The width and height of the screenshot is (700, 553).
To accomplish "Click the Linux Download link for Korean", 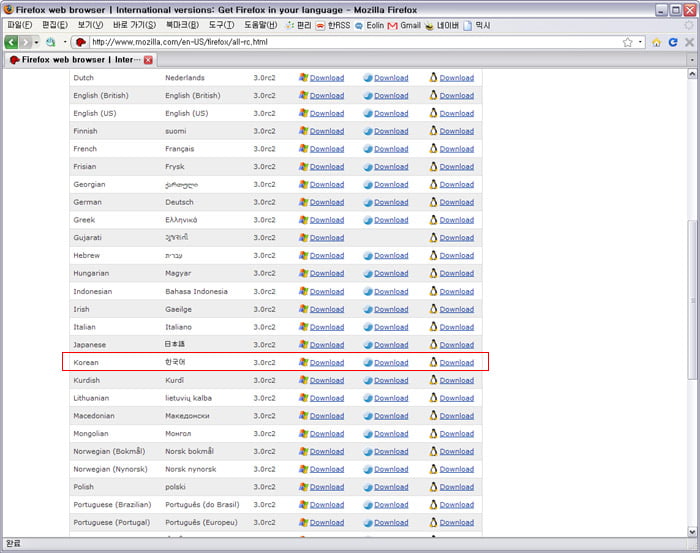I will click(457, 363).
